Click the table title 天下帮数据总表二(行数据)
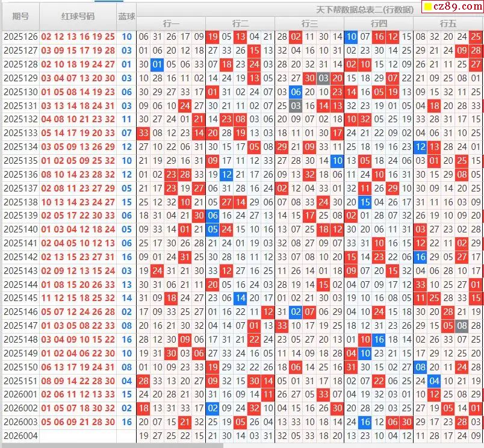 (x=365, y=10)
